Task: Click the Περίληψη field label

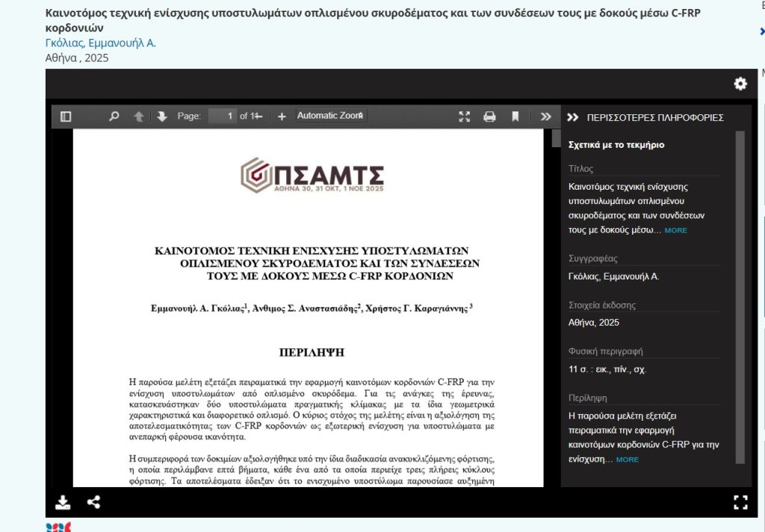Action: pyautogui.click(x=588, y=398)
